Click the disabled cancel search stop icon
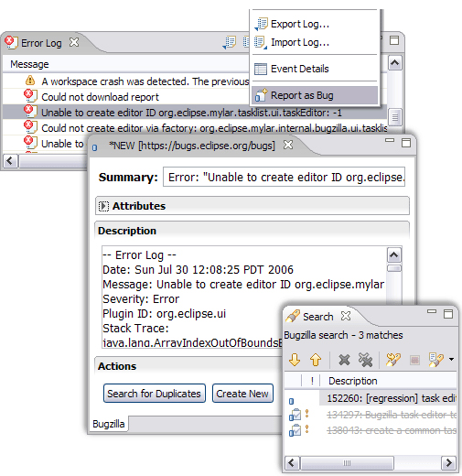The width and height of the screenshot is (462, 476). pos(414,360)
